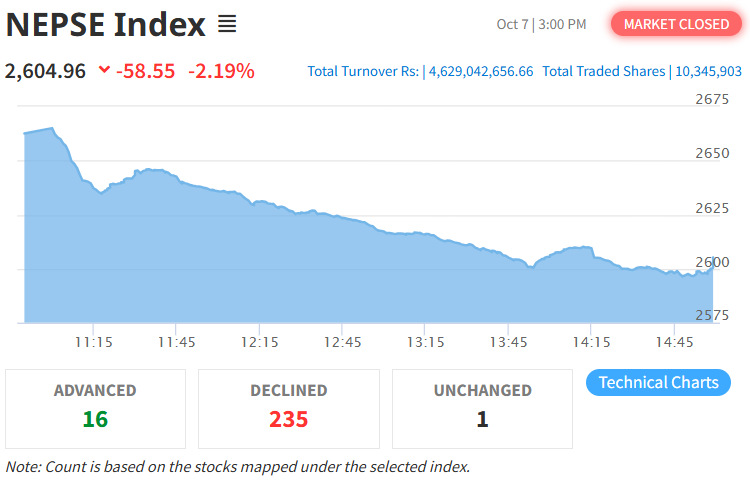Viewport: 750px width, 490px height.
Task: Click the 2600 label on the price axis
Action: pos(711,261)
